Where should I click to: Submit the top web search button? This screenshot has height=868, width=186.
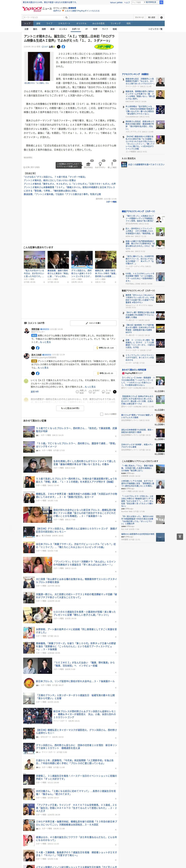[x=161, y=2]
